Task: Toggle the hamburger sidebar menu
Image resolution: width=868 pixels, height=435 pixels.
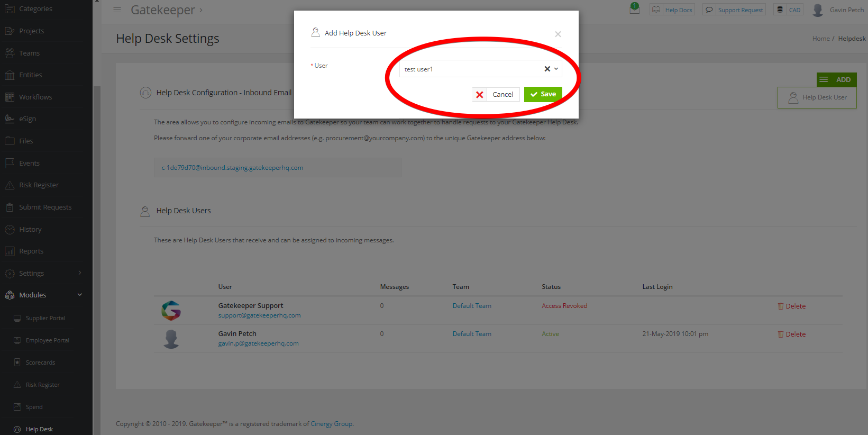Action: [117, 10]
